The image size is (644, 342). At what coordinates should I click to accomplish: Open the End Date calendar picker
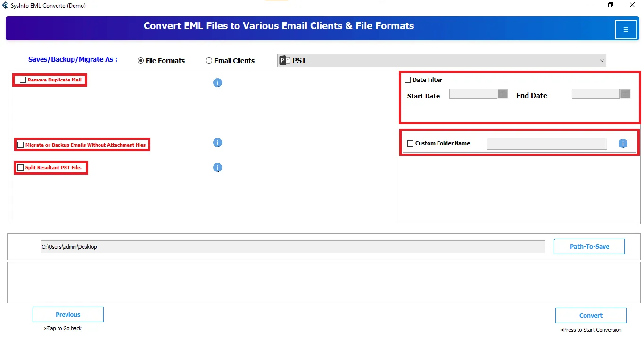pyautogui.click(x=625, y=94)
